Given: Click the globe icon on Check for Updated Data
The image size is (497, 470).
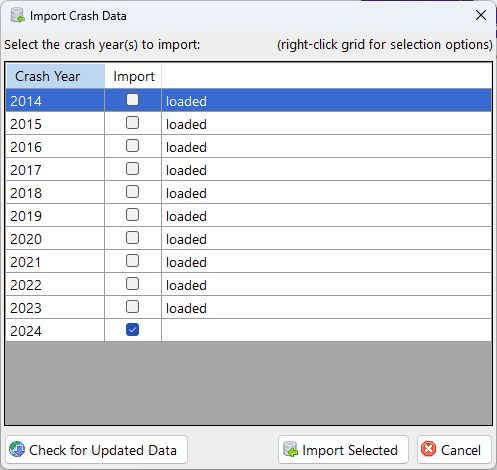Looking at the screenshot, I should click(17, 449).
